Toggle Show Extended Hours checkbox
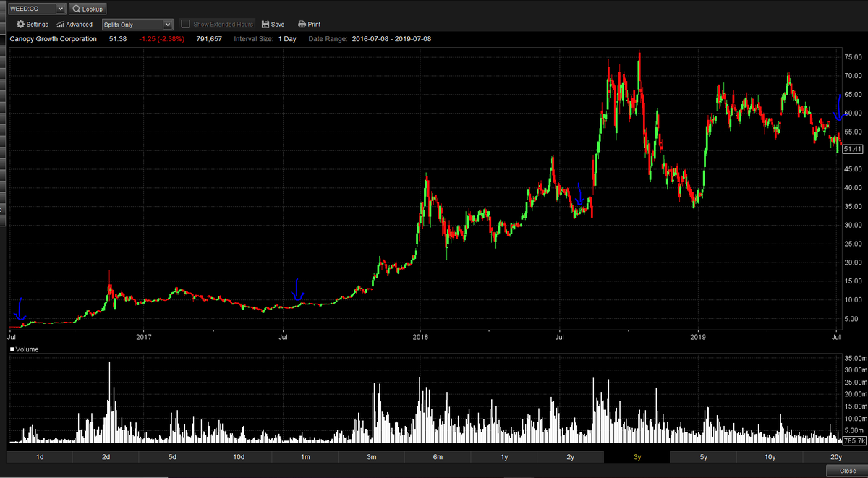Image resolution: width=868 pixels, height=478 pixels. (186, 25)
